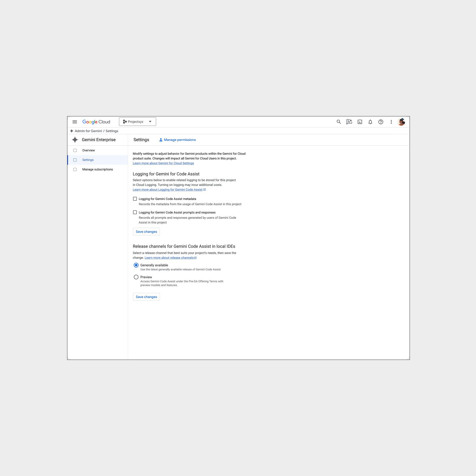Open the help question mark icon
Screen dimensions: 476x476
coord(381,122)
